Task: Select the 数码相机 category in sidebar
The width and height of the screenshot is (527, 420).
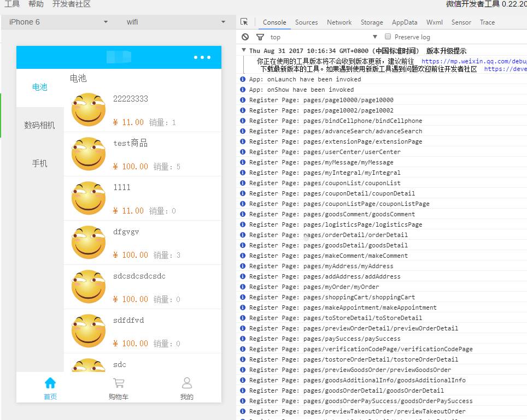Action: [40, 125]
